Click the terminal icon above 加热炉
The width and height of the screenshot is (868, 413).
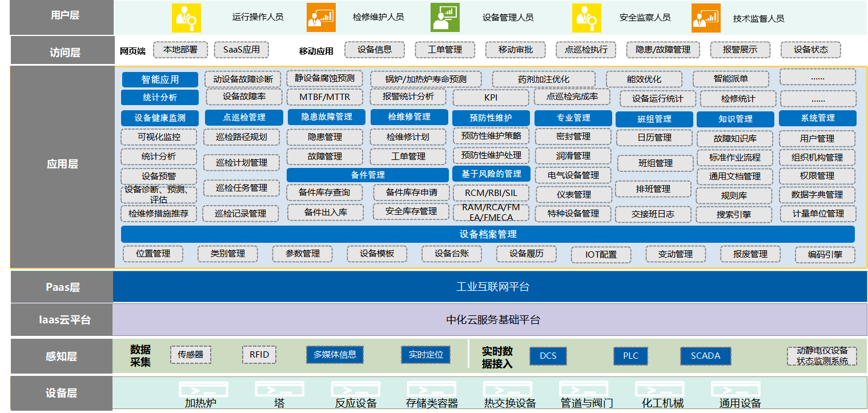pyautogui.click(x=200, y=390)
